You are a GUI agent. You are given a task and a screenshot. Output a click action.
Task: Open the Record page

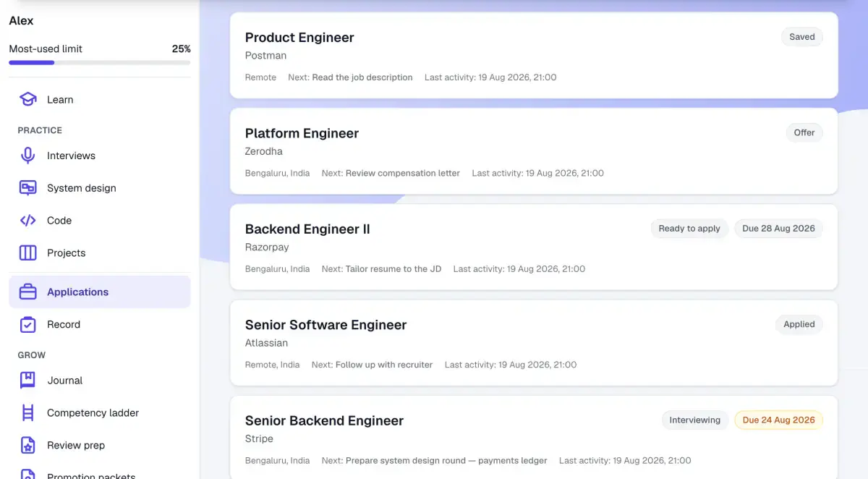tap(100, 325)
